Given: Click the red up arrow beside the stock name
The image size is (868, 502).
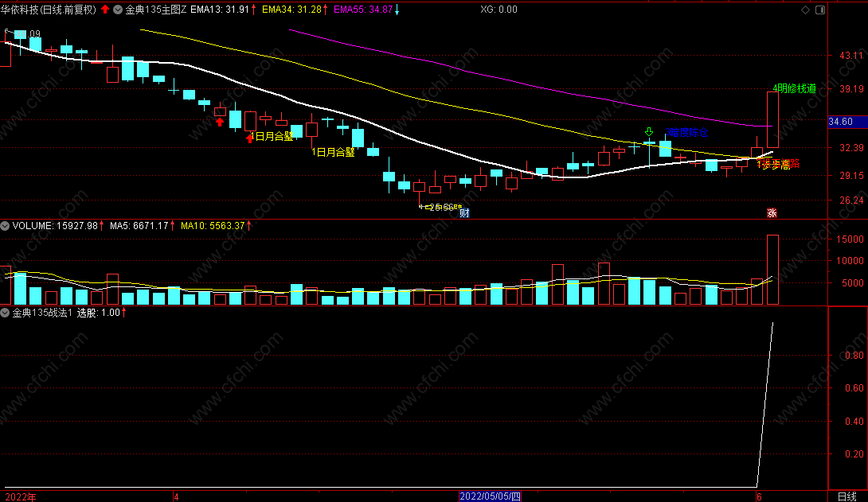Looking at the screenshot, I should click(104, 10).
